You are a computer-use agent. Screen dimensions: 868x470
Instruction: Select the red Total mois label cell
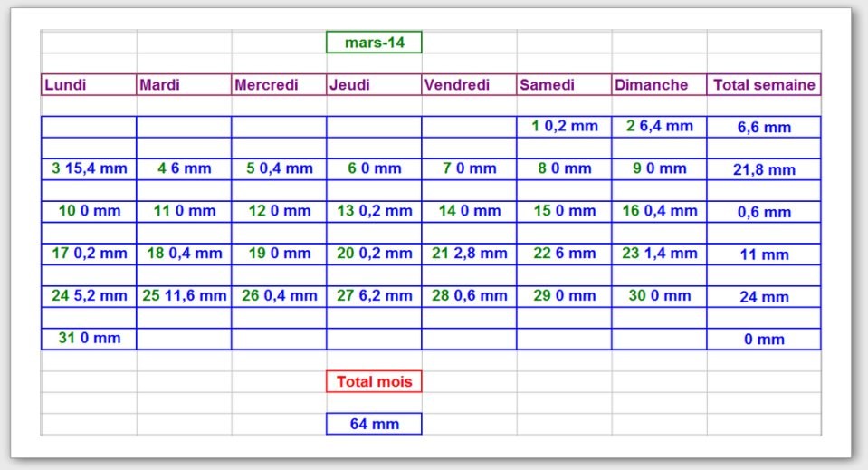point(374,381)
